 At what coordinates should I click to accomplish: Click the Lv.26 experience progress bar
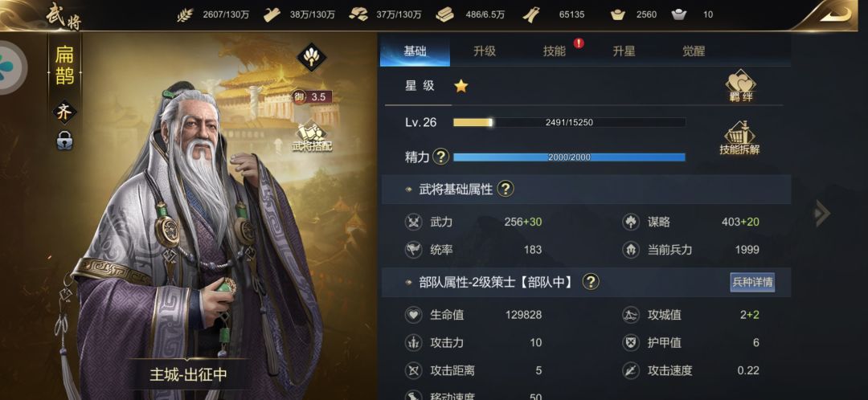(569, 122)
